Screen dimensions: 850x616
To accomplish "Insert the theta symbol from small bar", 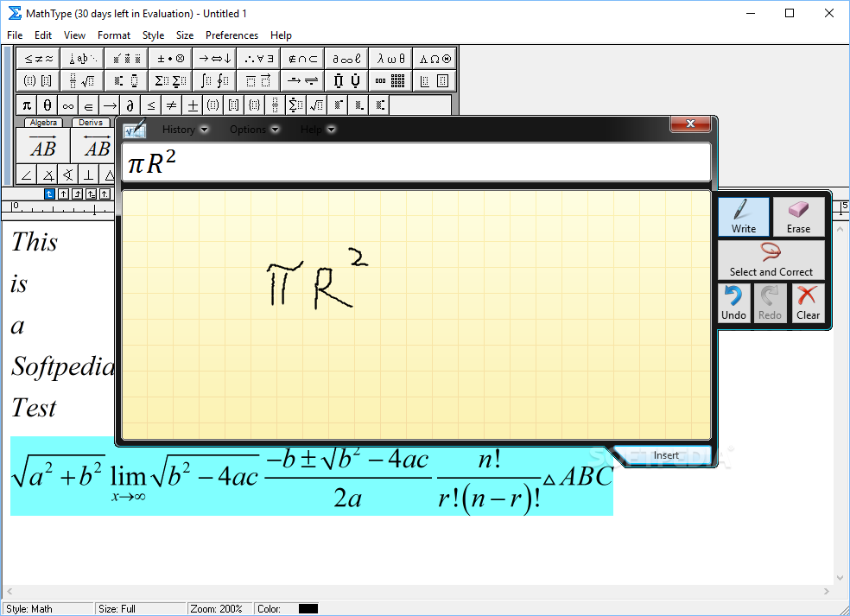I will (48, 105).
